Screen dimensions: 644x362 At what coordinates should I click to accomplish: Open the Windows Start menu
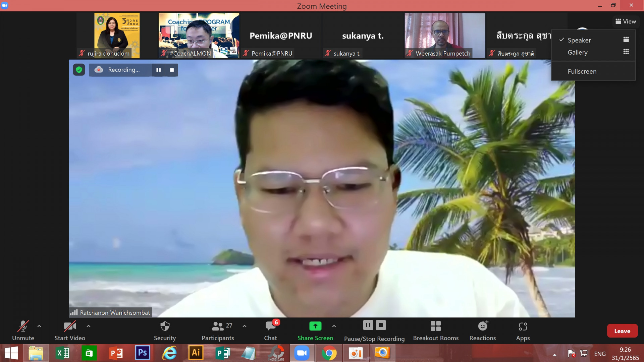pyautogui.click(x=11, y=353)
